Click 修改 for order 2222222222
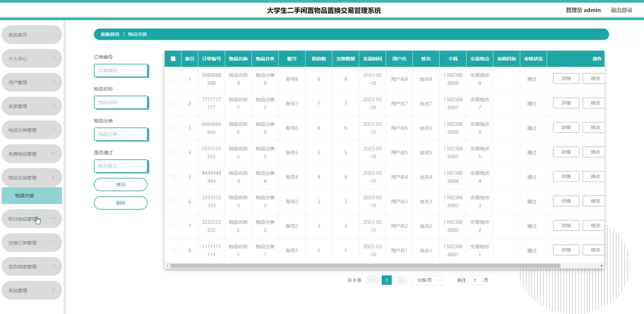Screen dimensions: 644x314 (594, 225)
